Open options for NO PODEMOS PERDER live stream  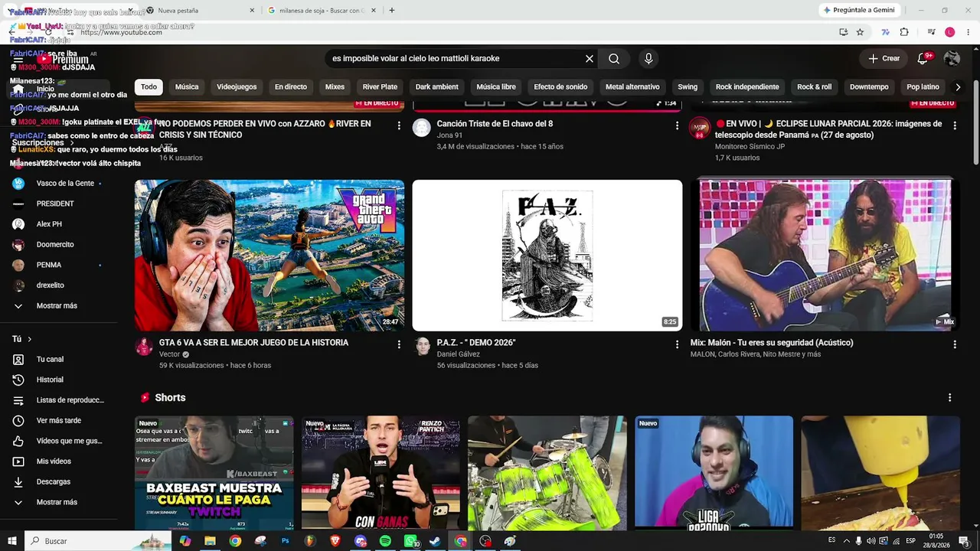[x=399, y=126]
